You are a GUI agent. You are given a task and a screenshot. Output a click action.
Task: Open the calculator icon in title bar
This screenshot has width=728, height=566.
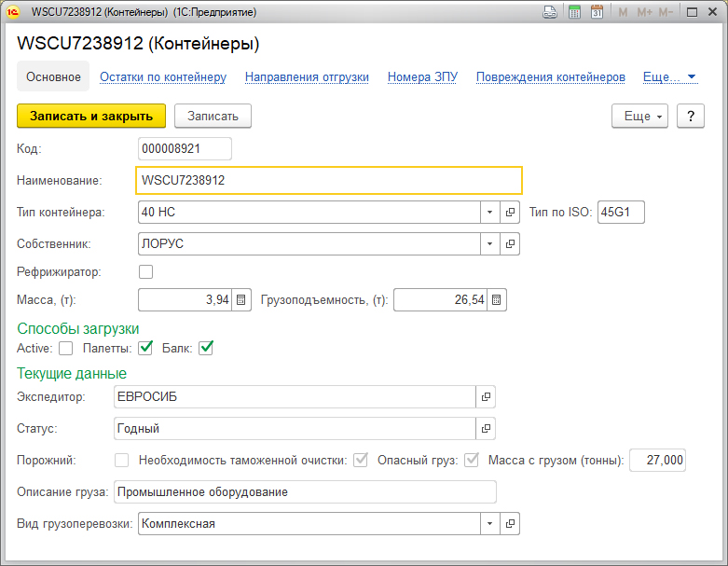[574, 12]
